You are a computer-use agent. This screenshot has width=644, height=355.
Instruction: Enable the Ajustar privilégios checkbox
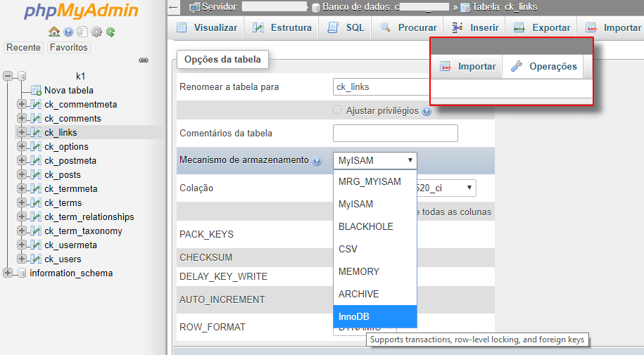(337, 110)
